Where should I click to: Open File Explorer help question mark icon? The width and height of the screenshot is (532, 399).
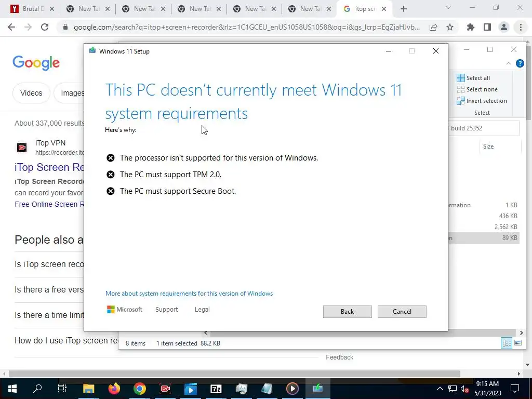520,63
